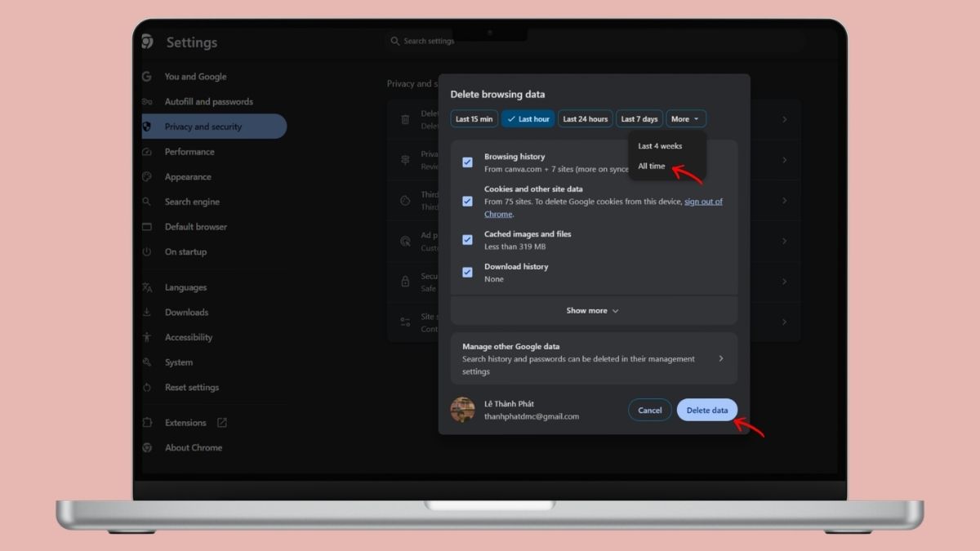Click the Downloads arrow icon in sidebar
The width and height of the screenshot is (980, 551).
click(147, 313)
